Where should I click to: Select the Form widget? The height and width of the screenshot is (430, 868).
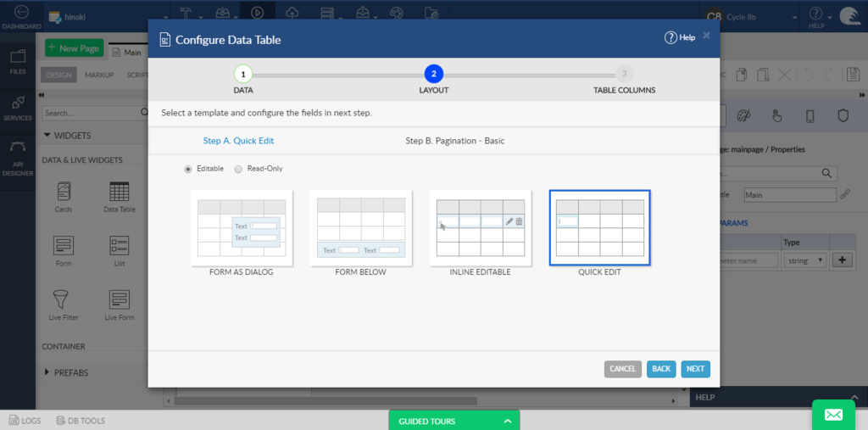coord(63,251)
